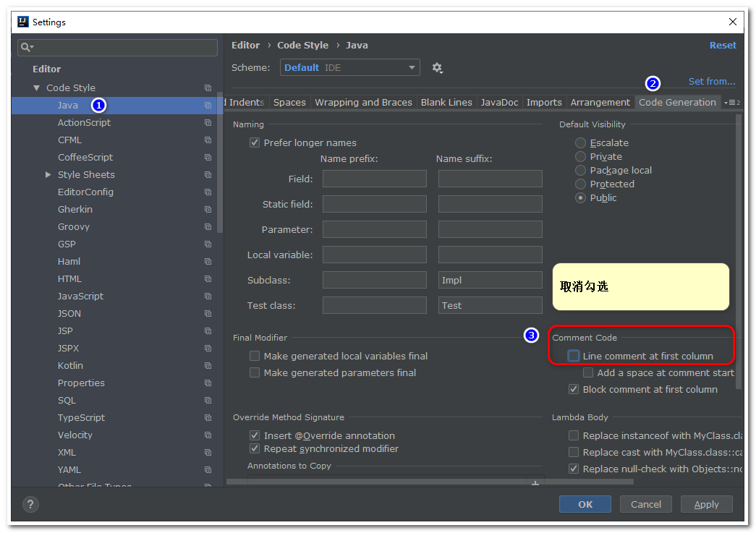Viewport: 756px width, 533px height.
Task: Confirm settings with OK button
Action: (x=585, y=504)
